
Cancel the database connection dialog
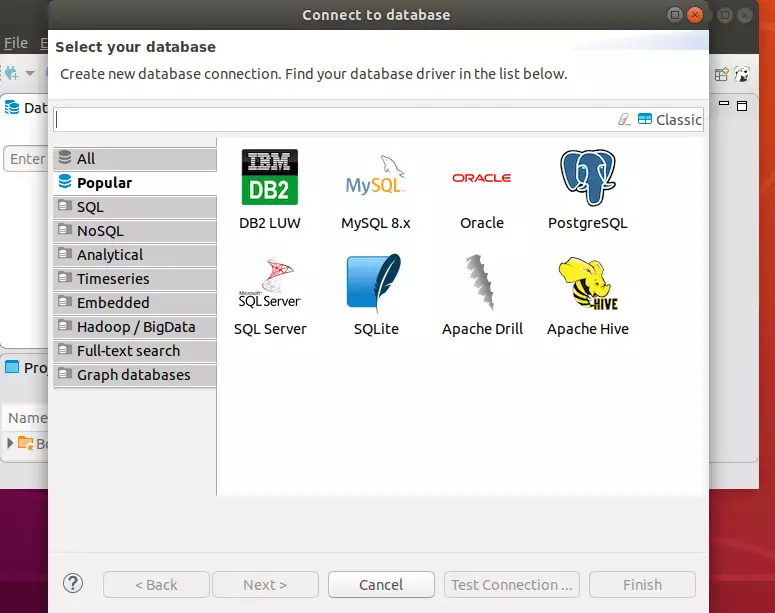point(381,585)
